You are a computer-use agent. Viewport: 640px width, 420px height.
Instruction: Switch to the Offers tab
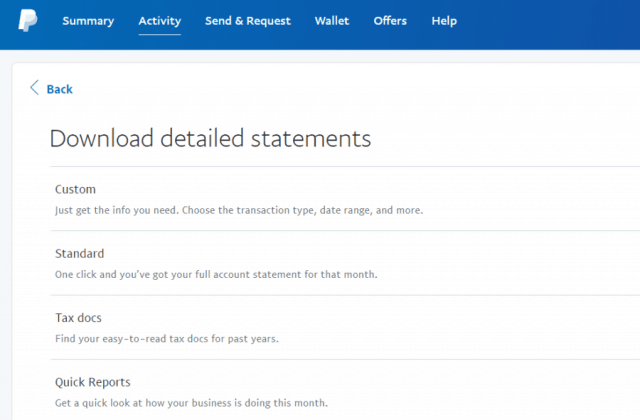click(x=390, y=21)
